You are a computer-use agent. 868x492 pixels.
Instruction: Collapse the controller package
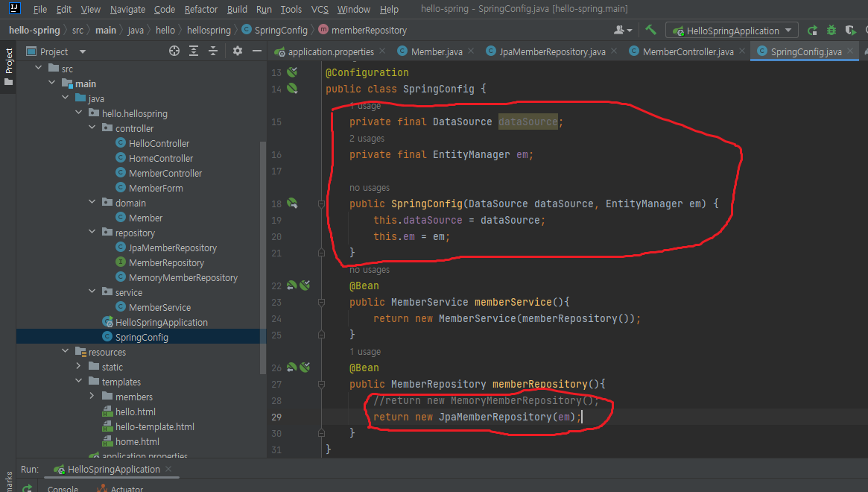tap(92, 127)
